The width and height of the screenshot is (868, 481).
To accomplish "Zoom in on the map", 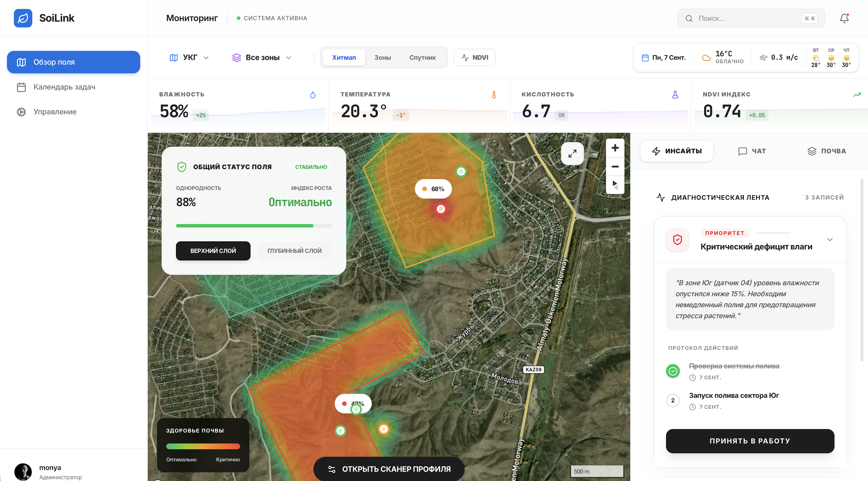I will tap(615, 148).
